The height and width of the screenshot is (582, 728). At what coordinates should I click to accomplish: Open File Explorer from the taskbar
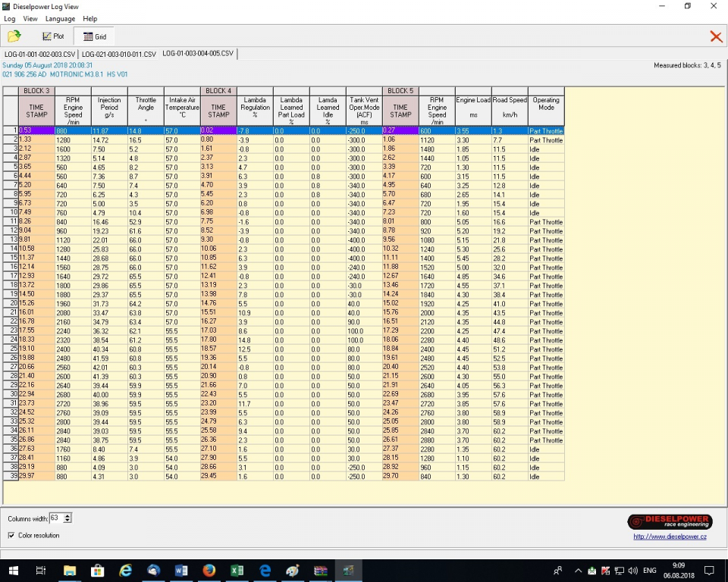pos(70,570)
